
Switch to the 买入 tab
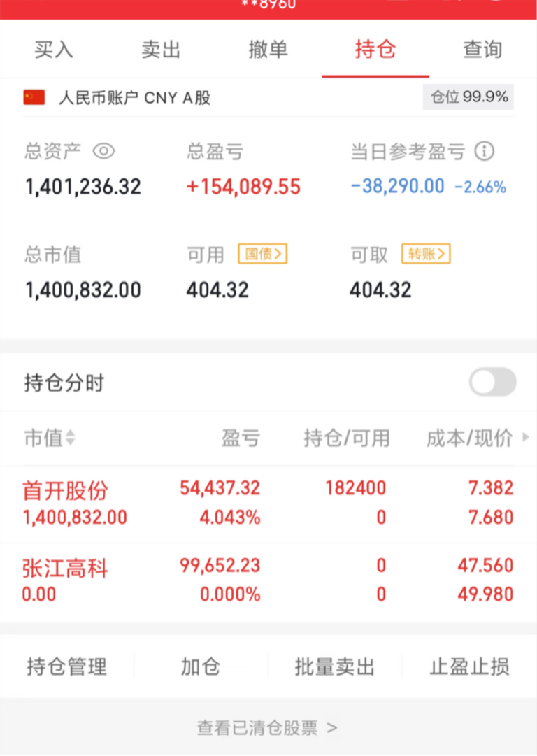(54, 50)
